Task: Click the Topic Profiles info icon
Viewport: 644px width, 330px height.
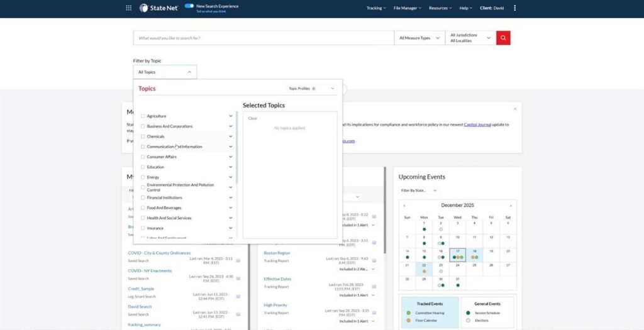Action: click(313, 89)
